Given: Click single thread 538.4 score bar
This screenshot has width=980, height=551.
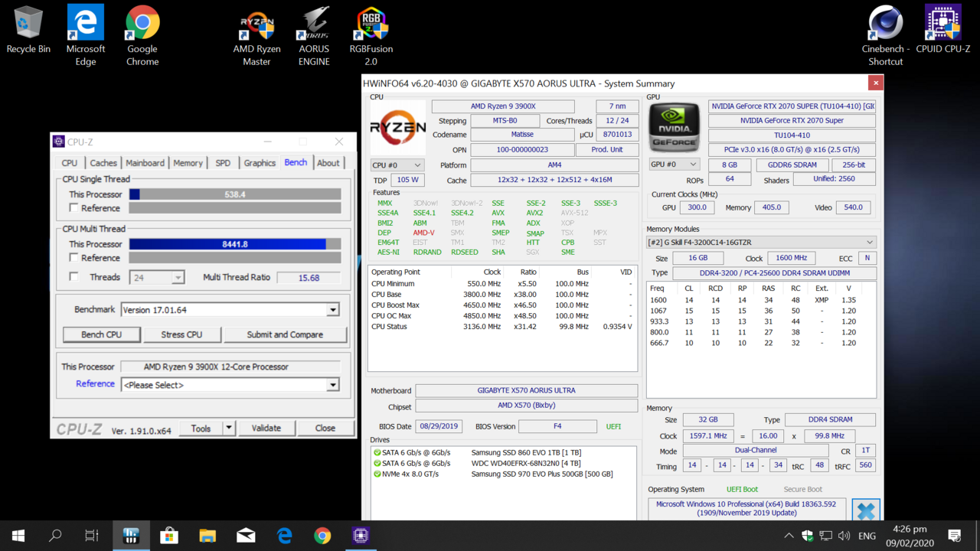Looking at the screenshot, I should coord(235,194).
